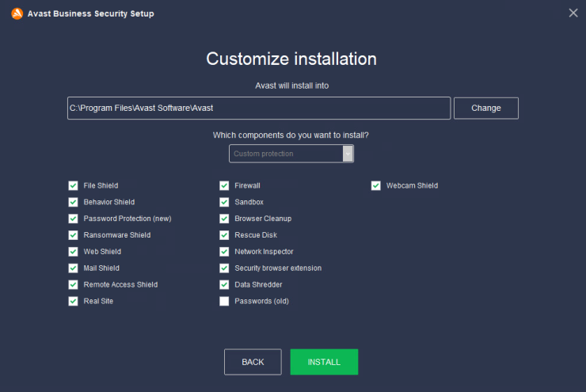Enable the Passwords (old) checkbox
Screen dimensions: 586x392
coord(224,301)
